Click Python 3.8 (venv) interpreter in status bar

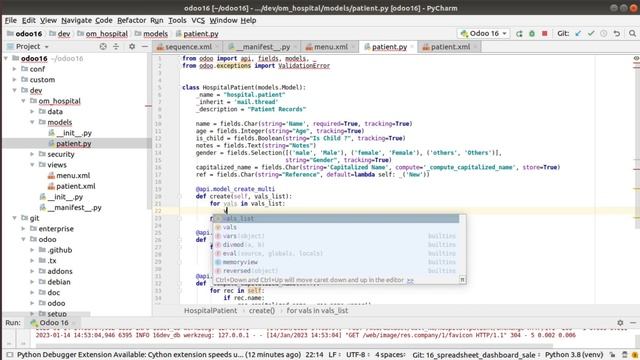click(574, 355)
